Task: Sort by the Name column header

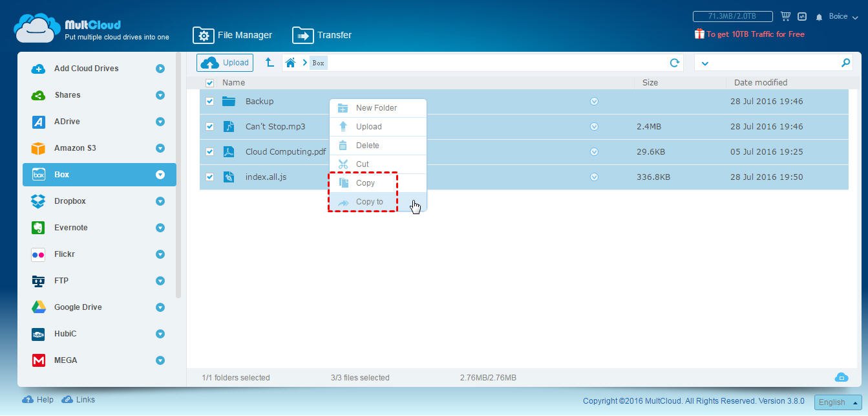Action: [233, 83]
